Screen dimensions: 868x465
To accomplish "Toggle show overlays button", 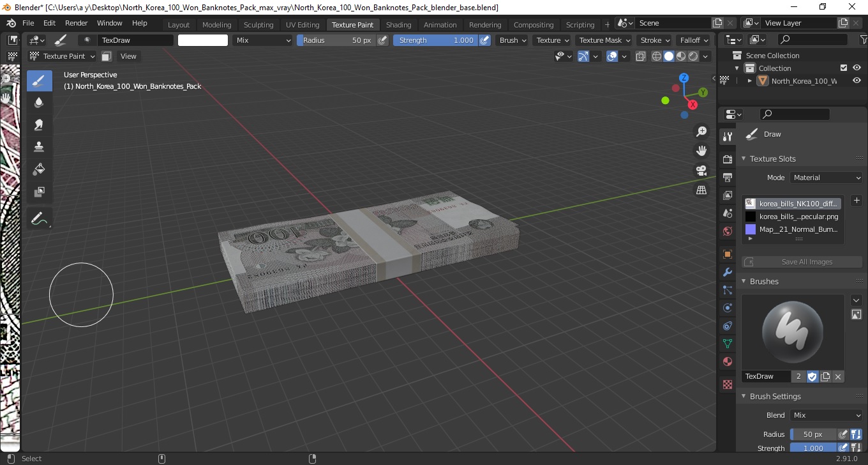I will (612, 56).
